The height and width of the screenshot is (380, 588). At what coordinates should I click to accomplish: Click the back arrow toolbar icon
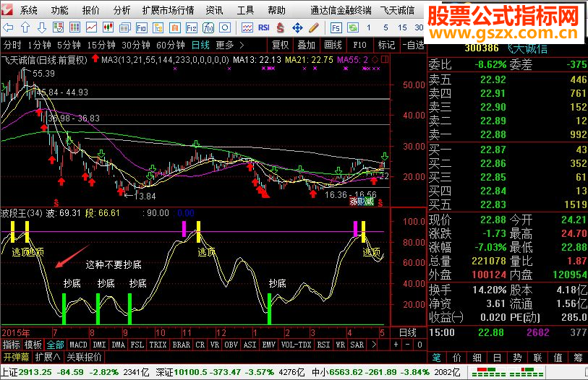(8, 27)
